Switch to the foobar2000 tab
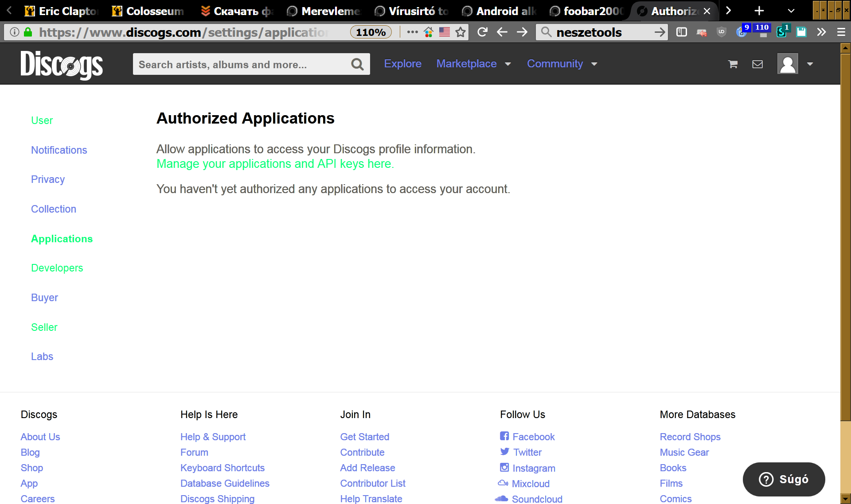 (587, 11)
